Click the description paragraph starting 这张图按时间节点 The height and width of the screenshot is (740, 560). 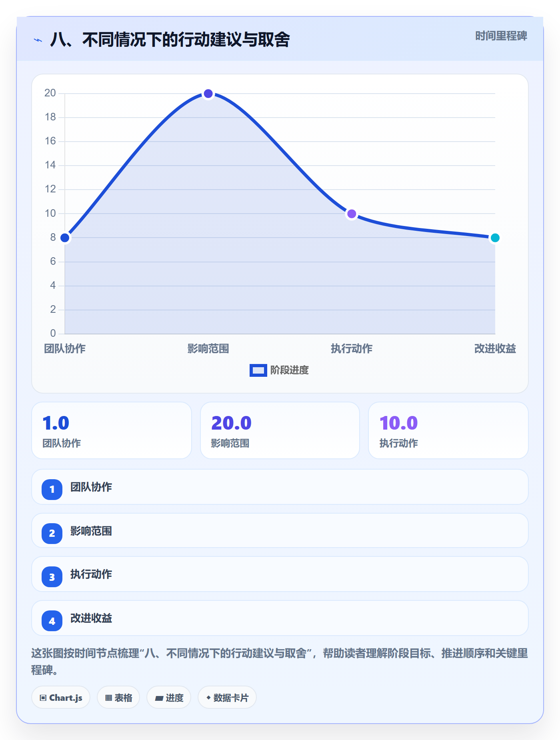point(280,662)
